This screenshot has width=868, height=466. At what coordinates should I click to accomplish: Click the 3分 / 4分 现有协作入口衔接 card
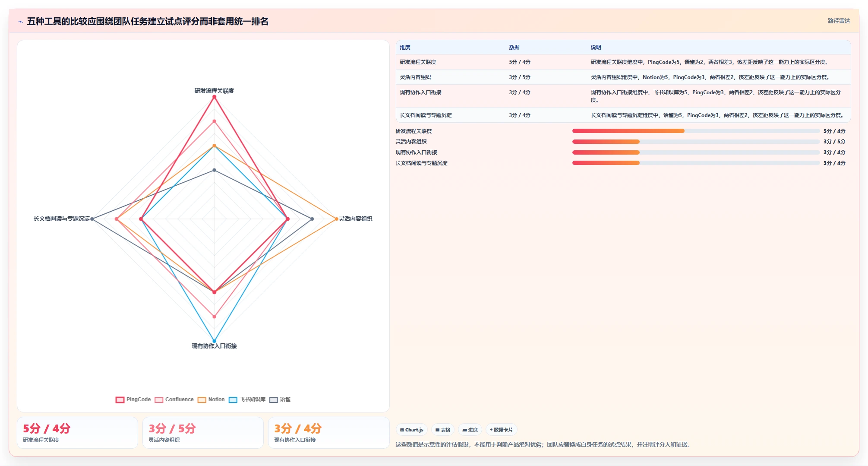(x=329, y=433)
